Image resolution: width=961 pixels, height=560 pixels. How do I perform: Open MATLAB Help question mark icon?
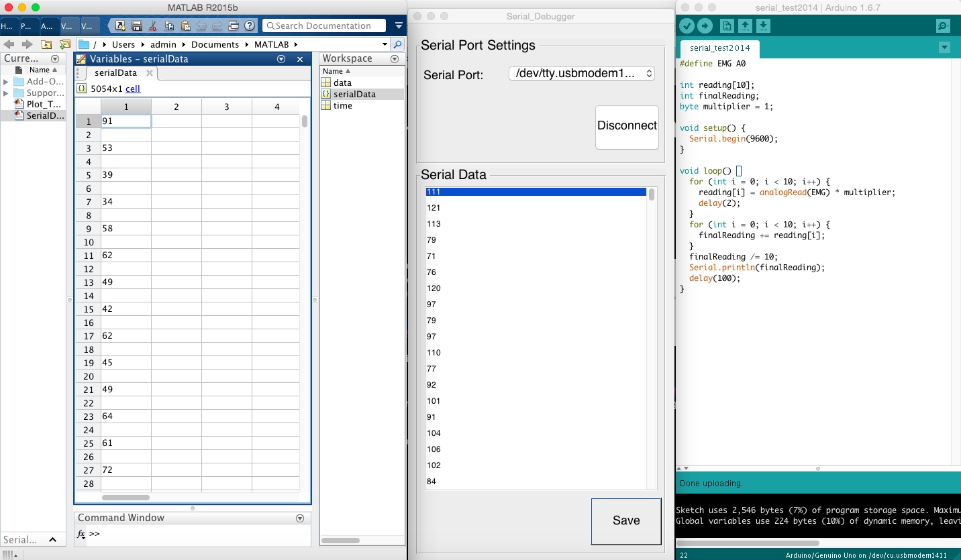pos(250,25)
